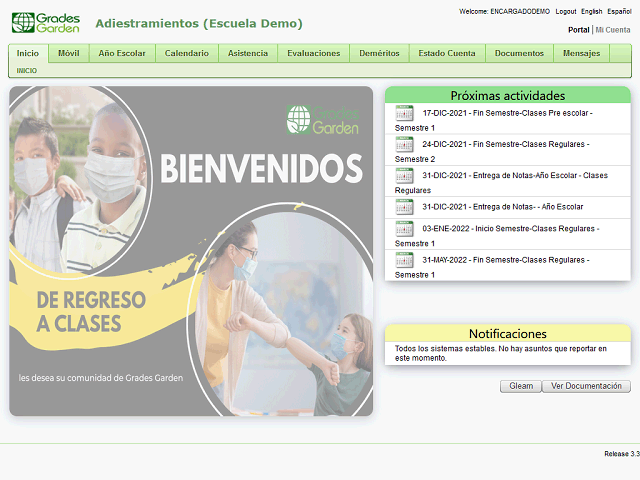Switch language to English

(x=591, y=11)
